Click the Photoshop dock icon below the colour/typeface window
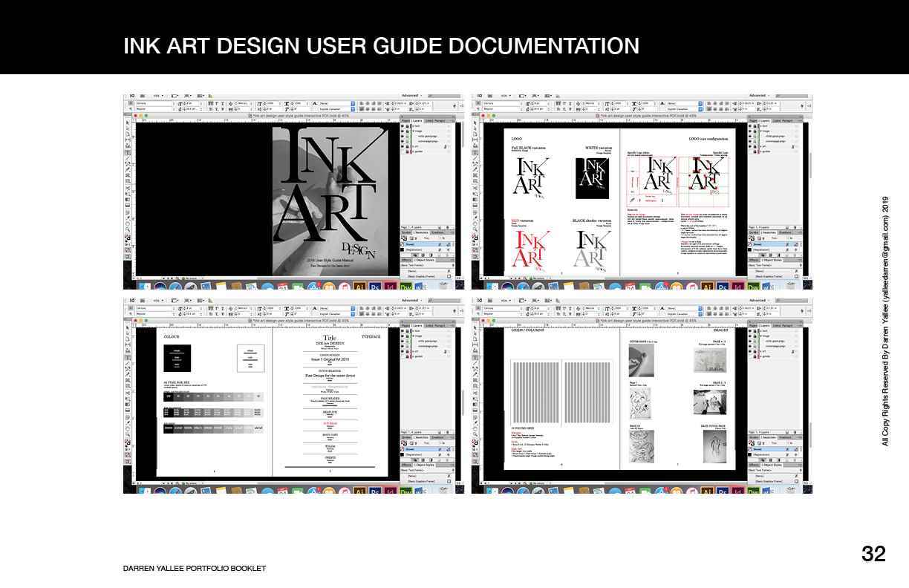 pos(375,491)
